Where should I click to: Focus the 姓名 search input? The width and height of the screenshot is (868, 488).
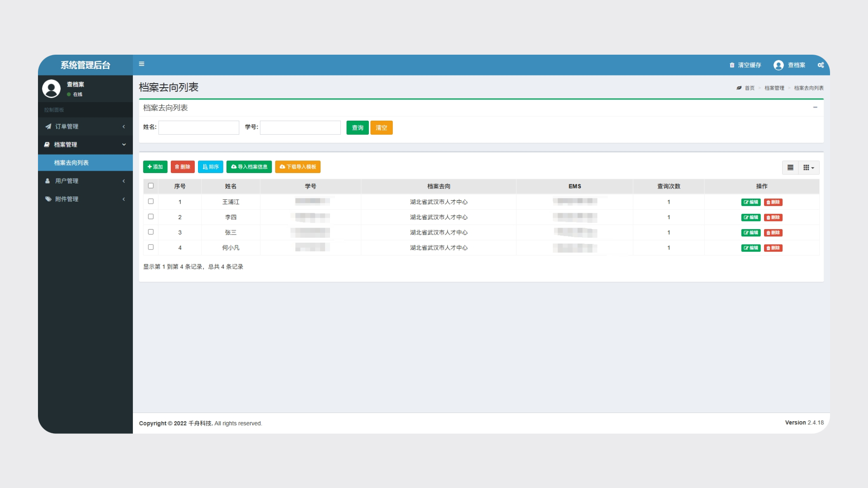click(x=199, y=127)
